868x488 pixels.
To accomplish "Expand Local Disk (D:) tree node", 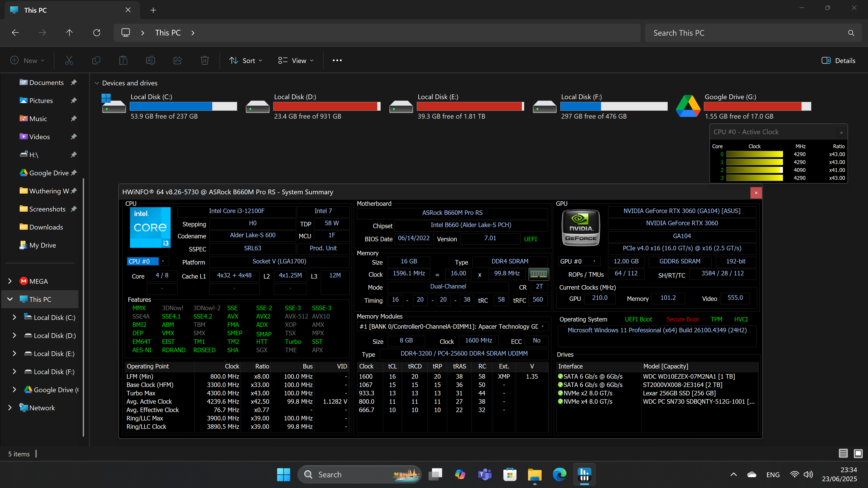I will coord(14,335).
